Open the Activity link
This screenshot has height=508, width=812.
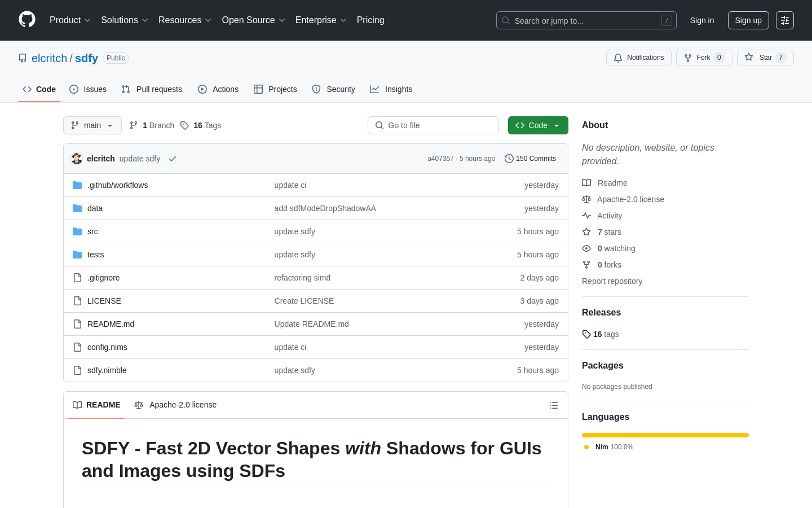pos(602,216)
